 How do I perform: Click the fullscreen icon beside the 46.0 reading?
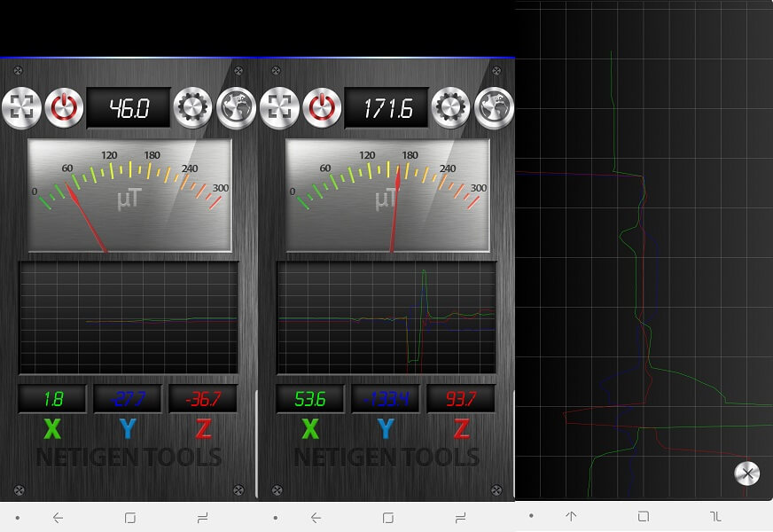pyautogui.click(x=21, y=108)
